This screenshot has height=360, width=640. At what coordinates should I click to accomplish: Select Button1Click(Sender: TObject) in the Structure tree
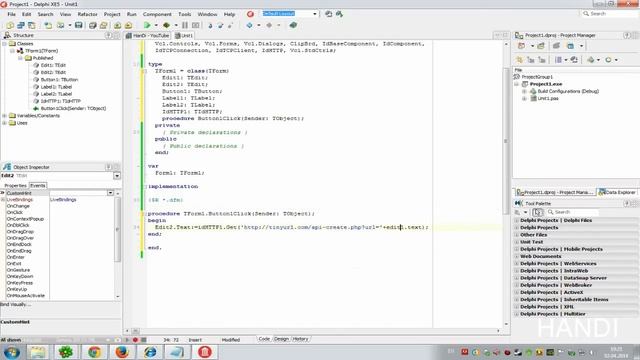73,109
